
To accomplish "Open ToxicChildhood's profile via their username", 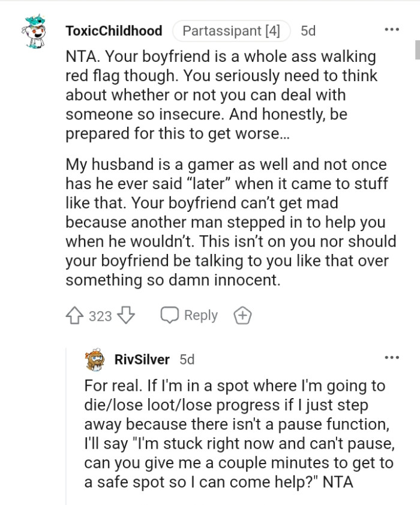I will (x=114, y=31).
